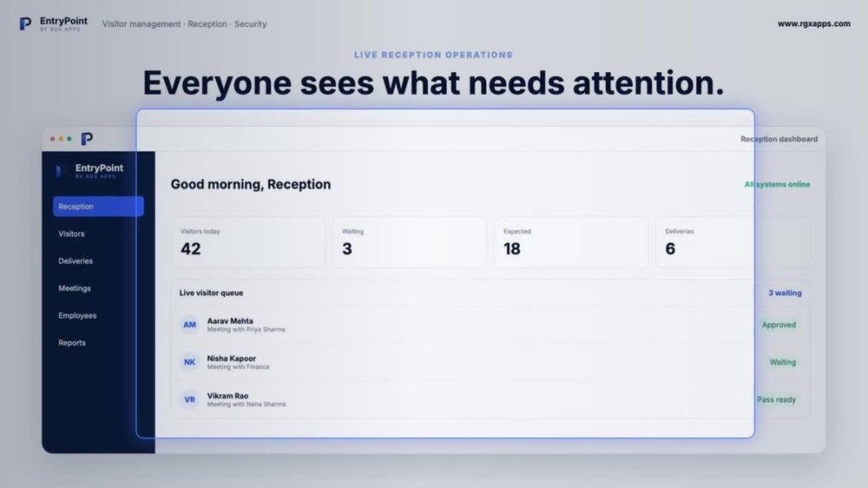Click the Pass ready status badge
Screen dimensions: 868x488
pos(777,399)
